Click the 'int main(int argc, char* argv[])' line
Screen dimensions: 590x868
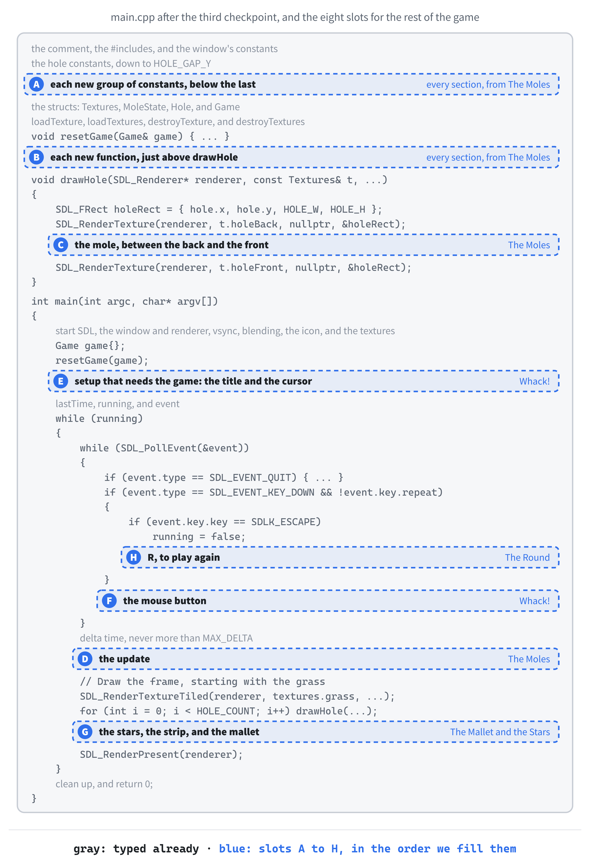[x=125, y=301]
